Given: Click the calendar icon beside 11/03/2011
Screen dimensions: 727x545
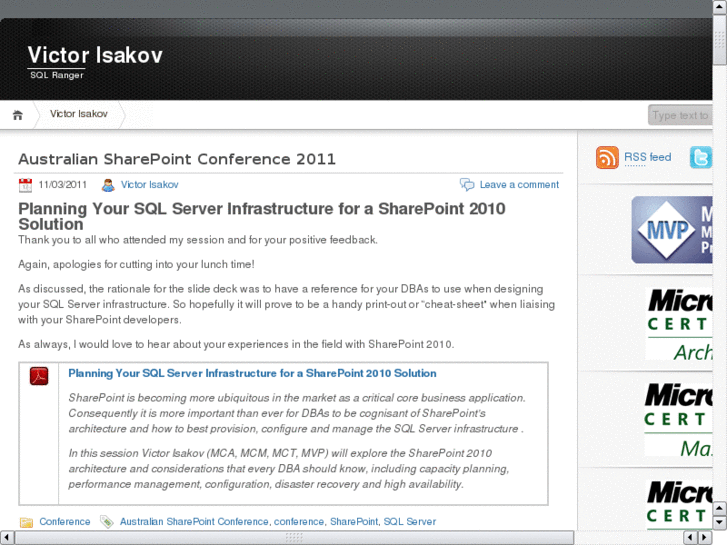Looking at the screenshot, I should 26,185.
